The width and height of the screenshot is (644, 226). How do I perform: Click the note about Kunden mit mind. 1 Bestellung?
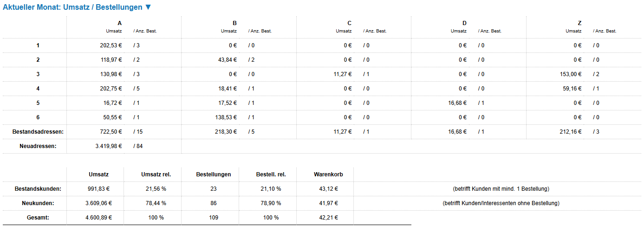coord(501,189)
